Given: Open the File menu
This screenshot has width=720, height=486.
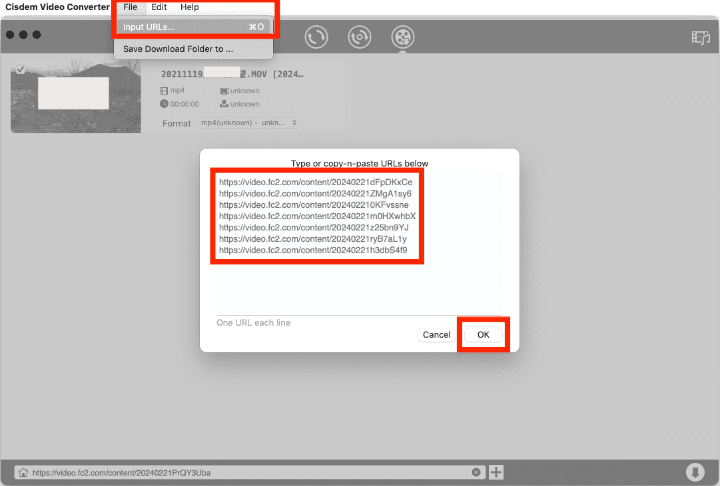Looking at the screenshot, I should [x=130, y=7].
